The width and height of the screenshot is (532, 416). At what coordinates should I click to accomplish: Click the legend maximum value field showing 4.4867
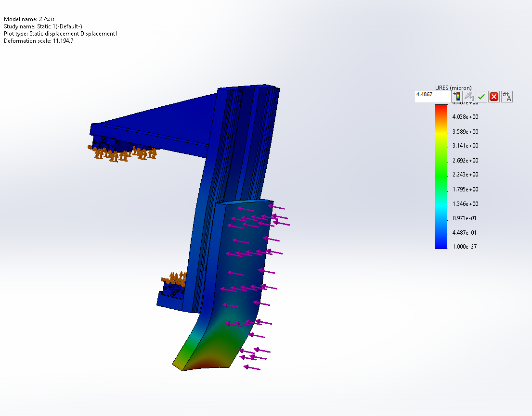(433, 96)
